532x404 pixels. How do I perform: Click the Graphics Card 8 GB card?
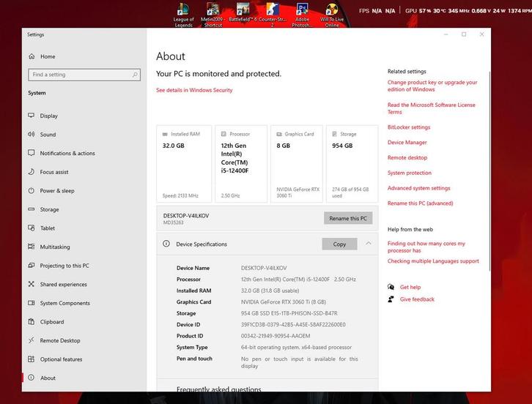[297, 164]
